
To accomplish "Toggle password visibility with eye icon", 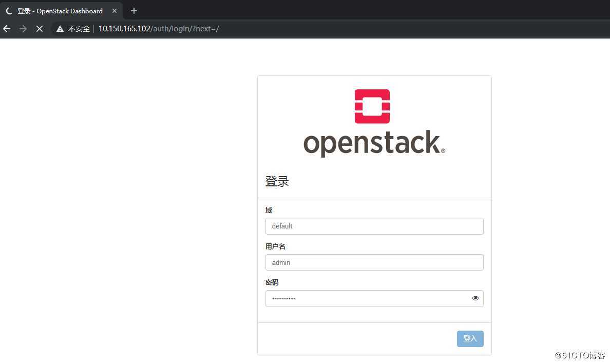I will (x=475, y=298).
